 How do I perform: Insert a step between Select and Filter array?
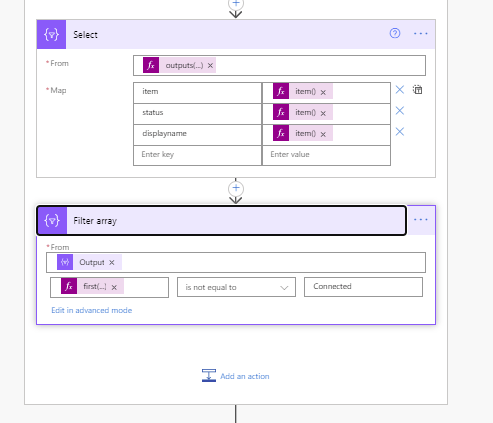click(x=236, y=188)
